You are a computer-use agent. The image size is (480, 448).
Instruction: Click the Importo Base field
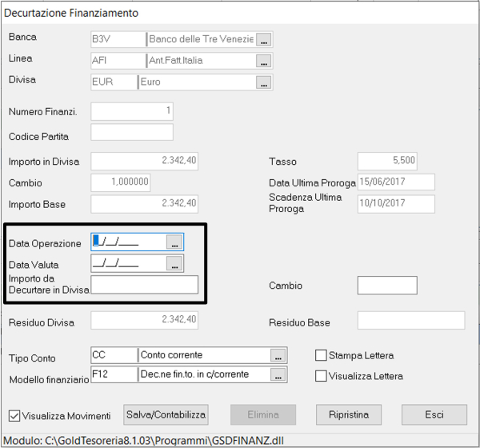click(145, 204)
